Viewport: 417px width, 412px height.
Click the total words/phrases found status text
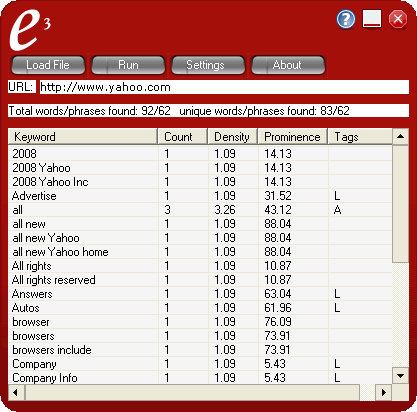tap(89, 111)
